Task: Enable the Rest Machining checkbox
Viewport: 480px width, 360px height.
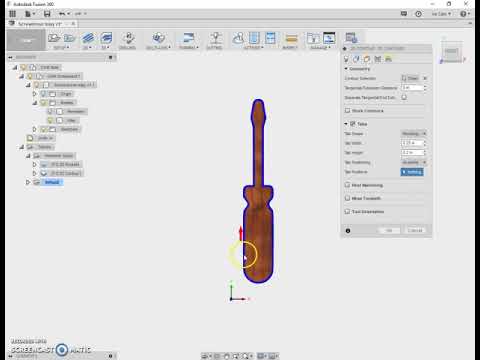Action: coord(347,185)
